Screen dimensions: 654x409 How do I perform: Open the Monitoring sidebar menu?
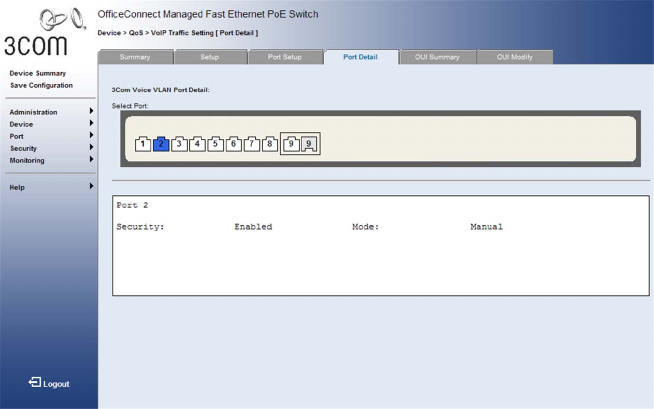pyautogui.click(x=27, y=161)
